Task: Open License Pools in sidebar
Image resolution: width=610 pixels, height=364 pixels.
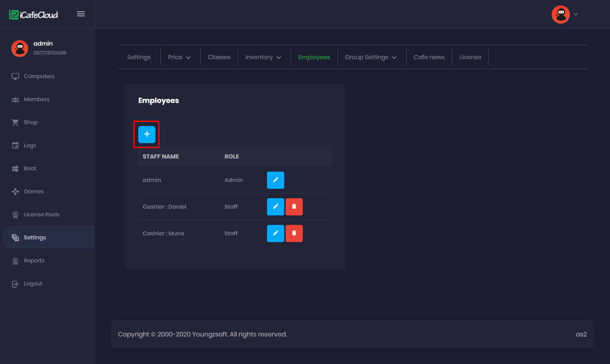Action: pyautogui.click(x=41, y=215)
